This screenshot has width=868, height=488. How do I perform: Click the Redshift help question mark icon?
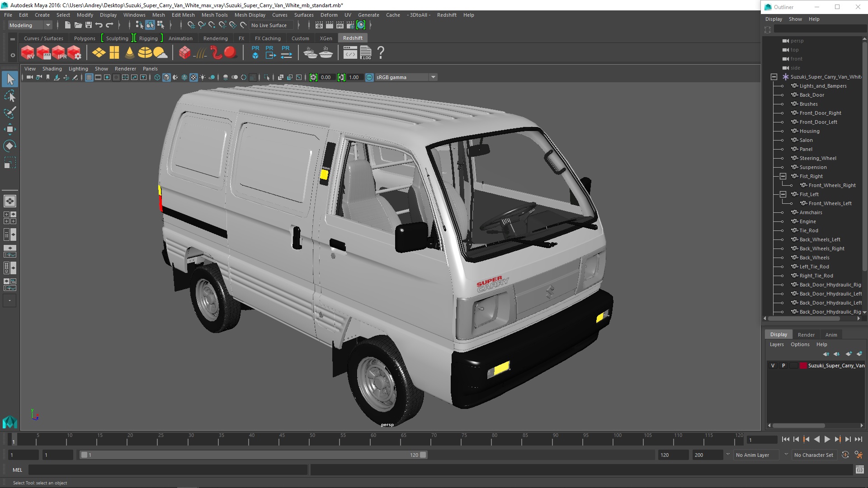[381, 52]
